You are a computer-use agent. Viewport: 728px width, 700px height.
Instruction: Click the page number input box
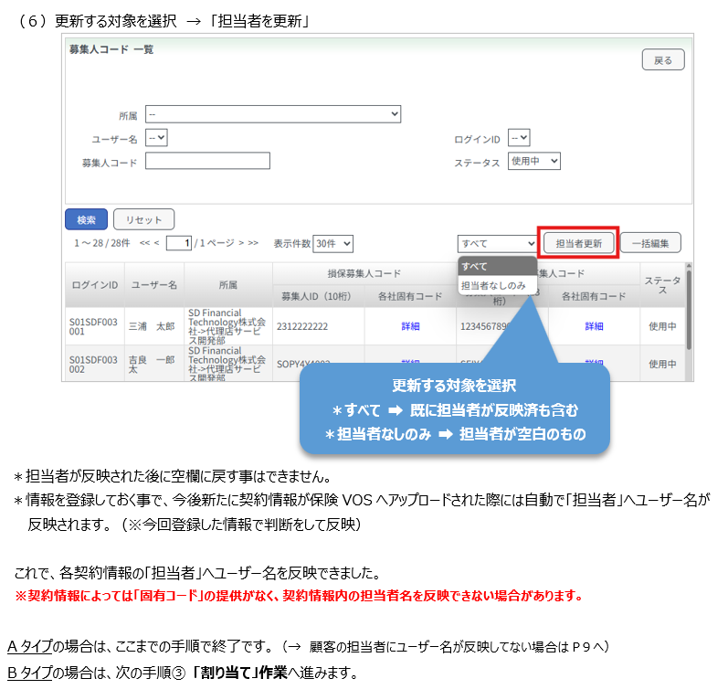point(179,243)
